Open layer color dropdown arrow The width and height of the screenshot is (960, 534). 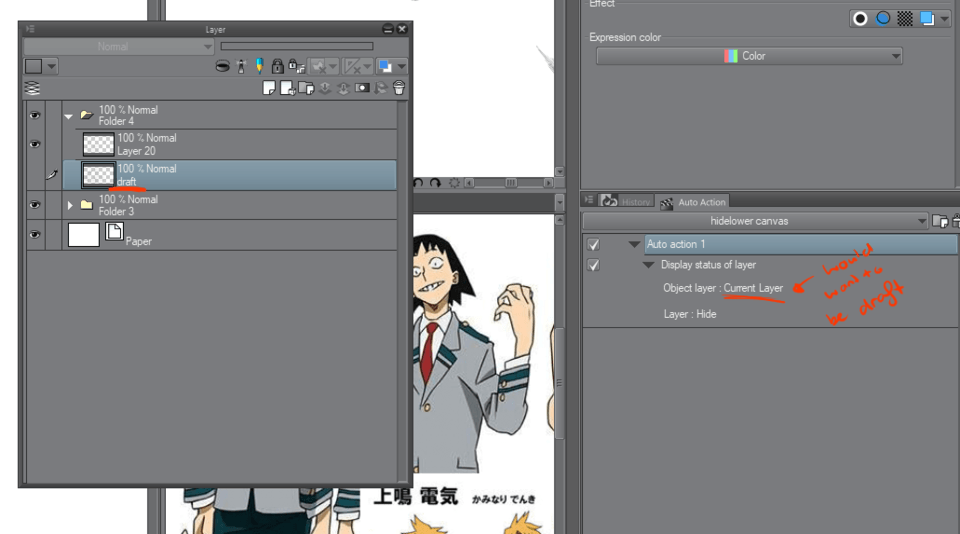coord(402,66)
